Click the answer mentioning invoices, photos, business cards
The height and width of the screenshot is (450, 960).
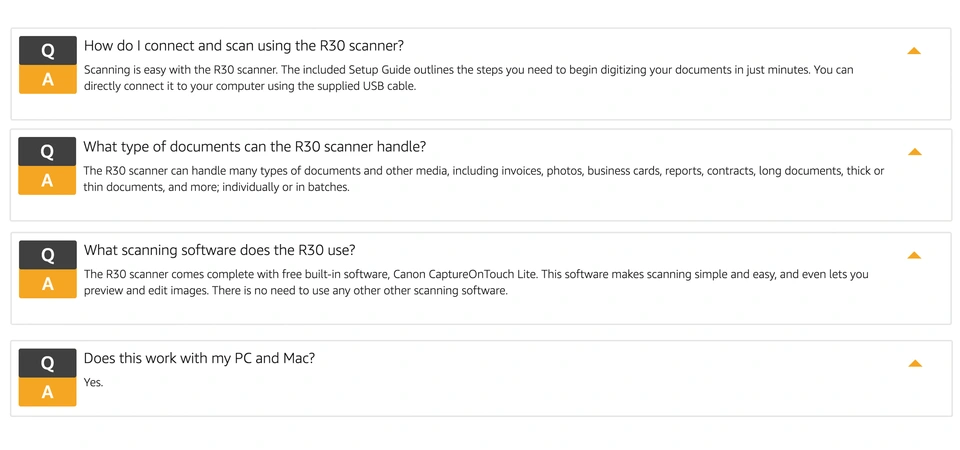484,179
